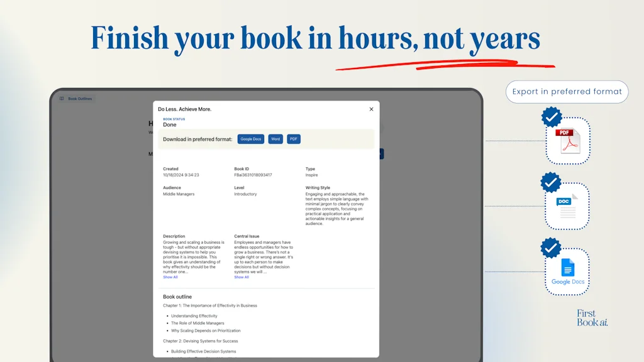The image size is (644, 362).
Task: Close the Do Less Achieve More dialog
Action: click(371, 109)
